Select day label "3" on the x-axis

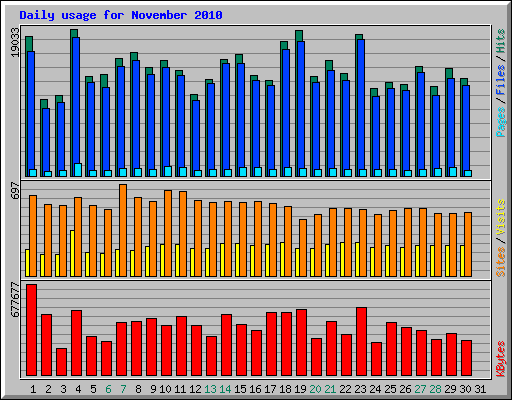click(63, 389)
